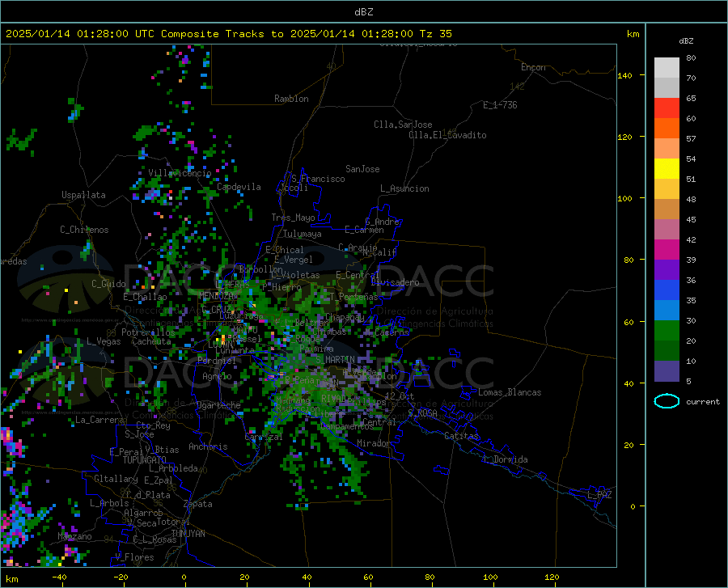Click the 'Villavicencio' map label

[180, 173]
